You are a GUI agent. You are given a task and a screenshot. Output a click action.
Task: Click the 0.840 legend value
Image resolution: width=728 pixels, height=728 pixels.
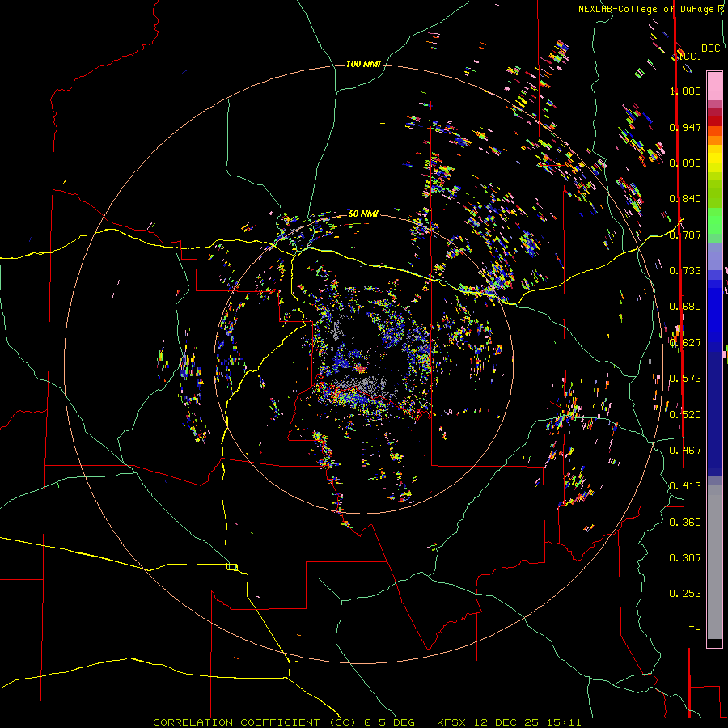pyautogui.click(x=685, y=199)
